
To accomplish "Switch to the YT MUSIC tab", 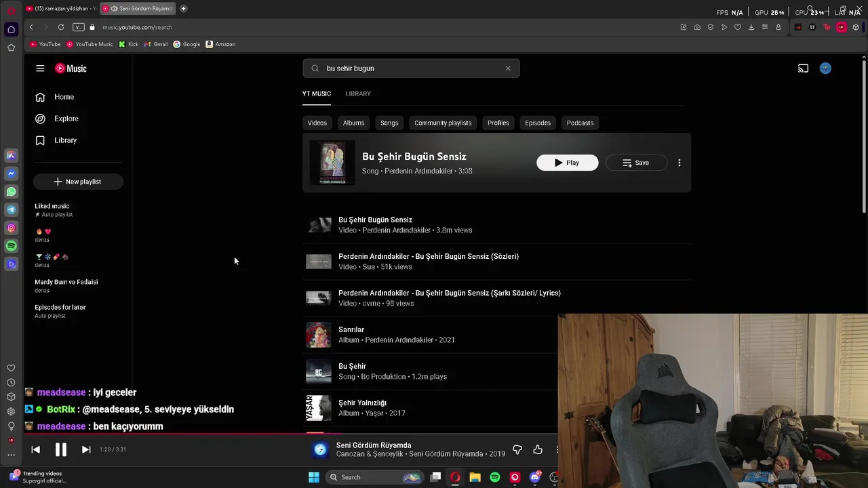I will click(317, 94).
